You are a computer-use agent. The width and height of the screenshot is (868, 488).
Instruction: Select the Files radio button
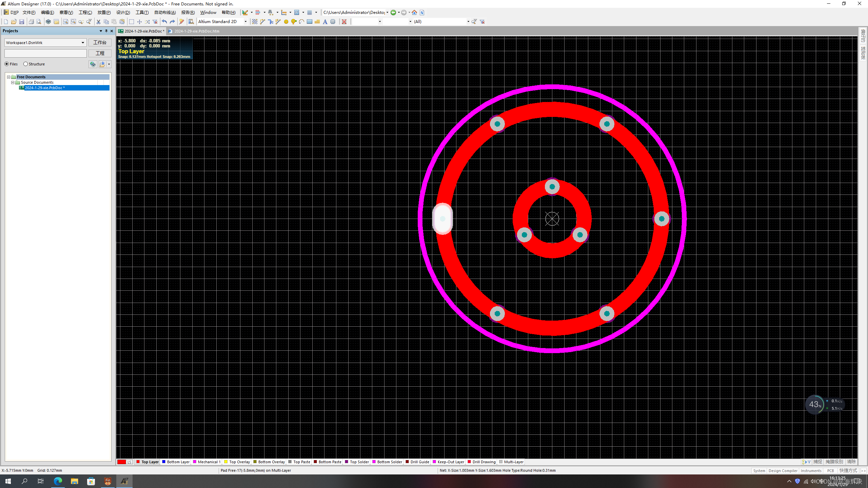pos(7,64)
